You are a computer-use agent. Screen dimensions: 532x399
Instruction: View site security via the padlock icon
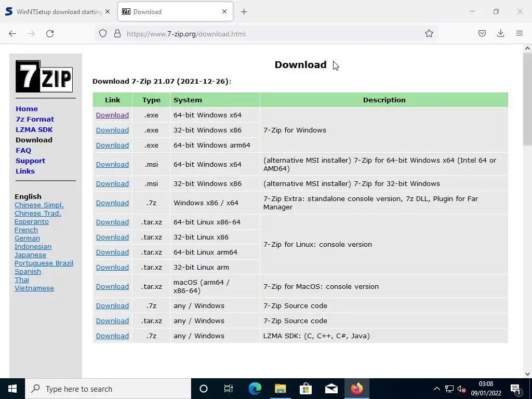[117, 34]
